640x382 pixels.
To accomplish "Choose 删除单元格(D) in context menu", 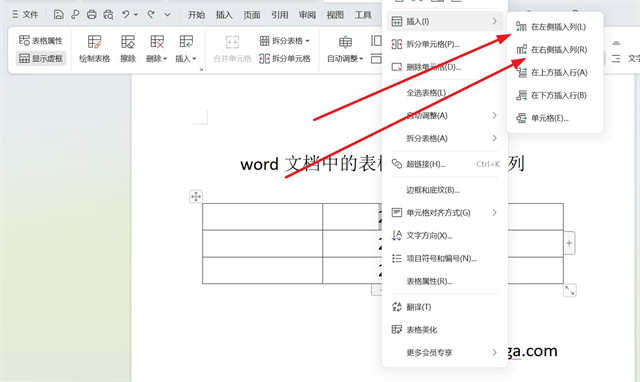I will point(445,67).
